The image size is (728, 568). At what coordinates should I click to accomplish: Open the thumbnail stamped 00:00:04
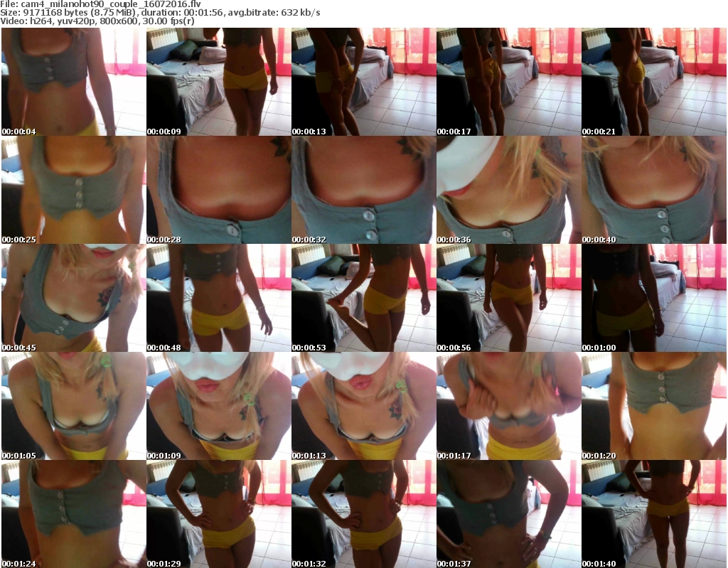74,82
